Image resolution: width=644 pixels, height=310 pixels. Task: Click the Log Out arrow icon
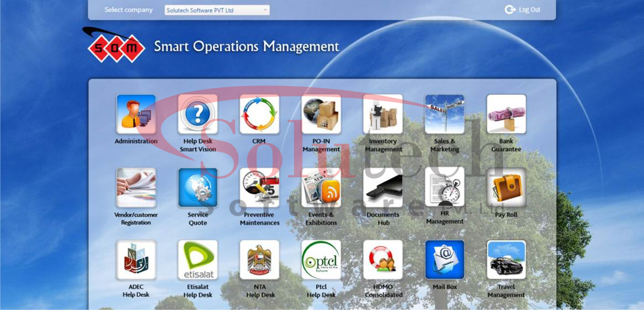click(510, 10)
